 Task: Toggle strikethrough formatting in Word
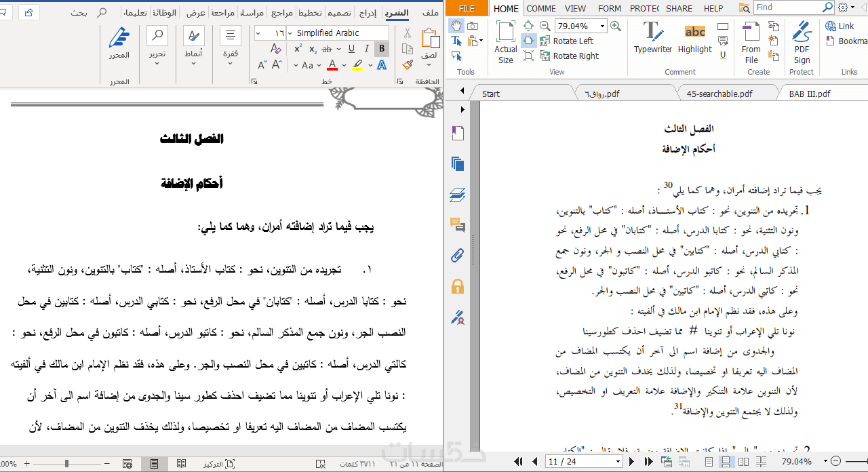click(327, 49)
